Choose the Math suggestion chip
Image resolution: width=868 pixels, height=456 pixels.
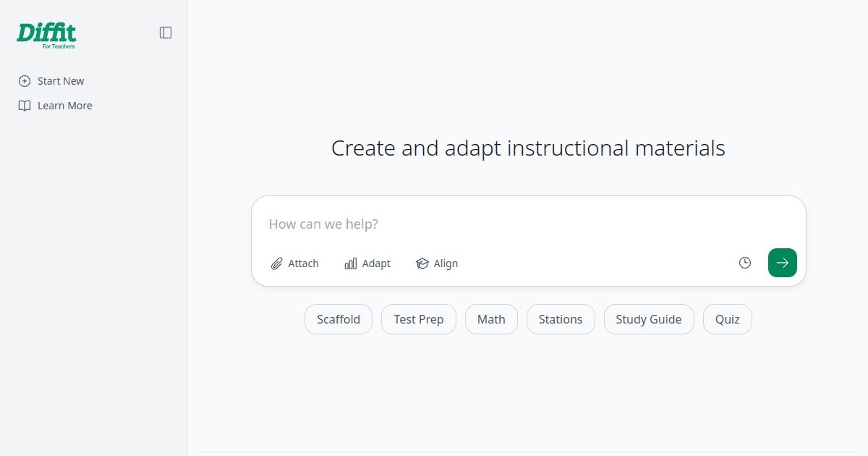click(491, 319)
